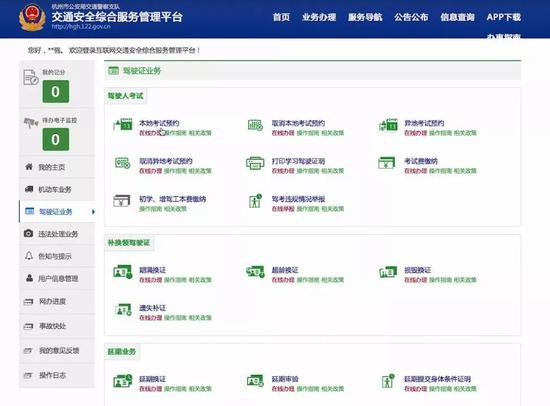Click 相关政策 under 损毁换证
Image resolution: width=550 pixels, height=406 pixels.
click(x=465, y=280)
